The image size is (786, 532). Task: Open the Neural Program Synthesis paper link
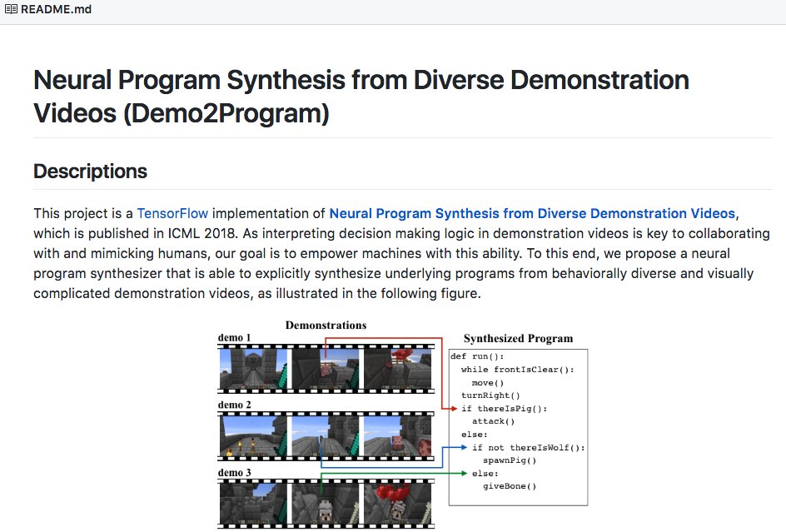[532, 214]
